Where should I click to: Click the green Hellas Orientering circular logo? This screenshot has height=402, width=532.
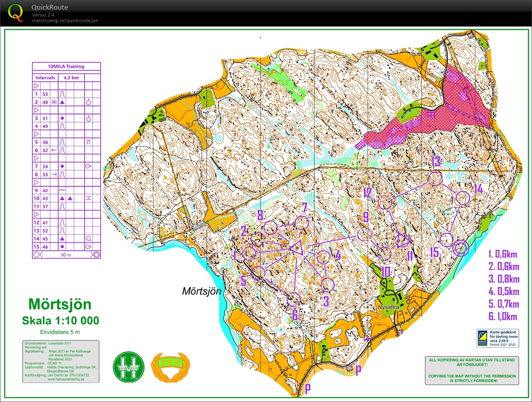[128, 367]
